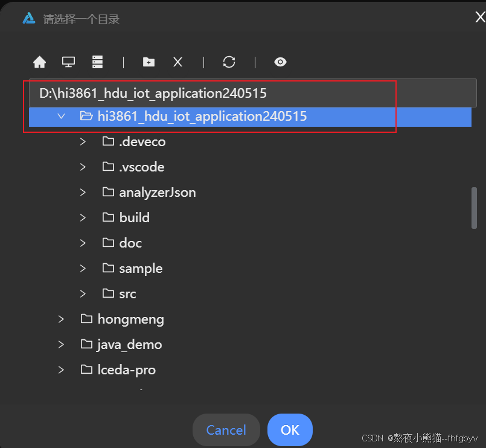Screen dimensions: 486x448
Task: Delete selected item X toolbar icon
Action: [x=177, y=62]
